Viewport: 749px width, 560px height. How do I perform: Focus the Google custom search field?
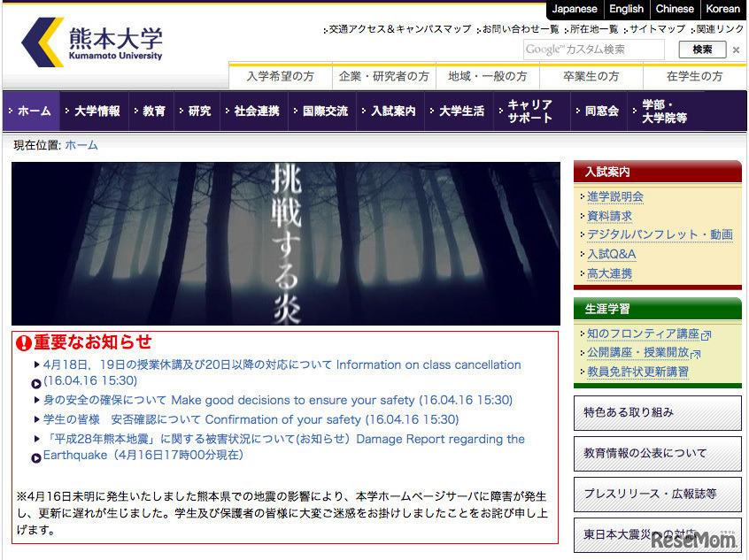pos(593,50)
